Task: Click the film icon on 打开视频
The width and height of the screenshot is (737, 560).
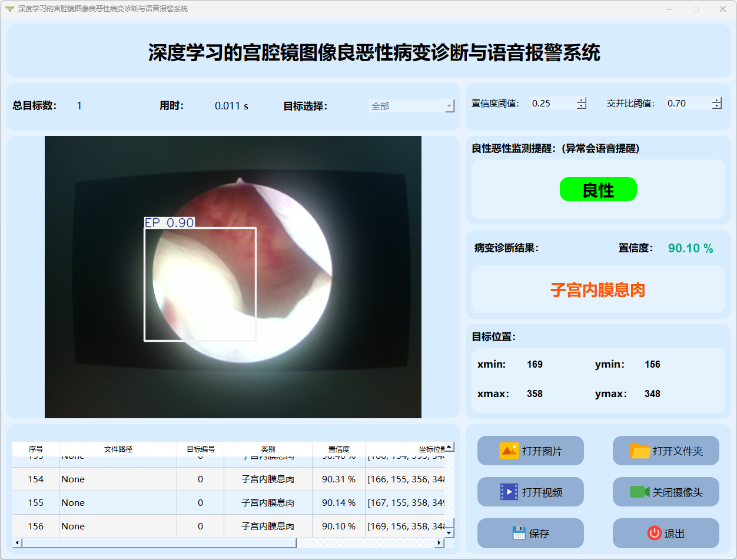Action: click(x=509, y=492)
